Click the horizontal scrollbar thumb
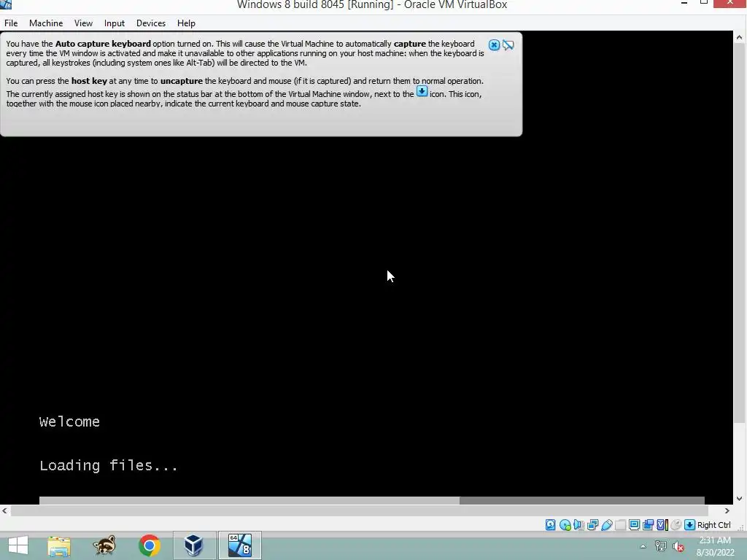The width and height of the screenshot is (747, 560). [358, 510]
